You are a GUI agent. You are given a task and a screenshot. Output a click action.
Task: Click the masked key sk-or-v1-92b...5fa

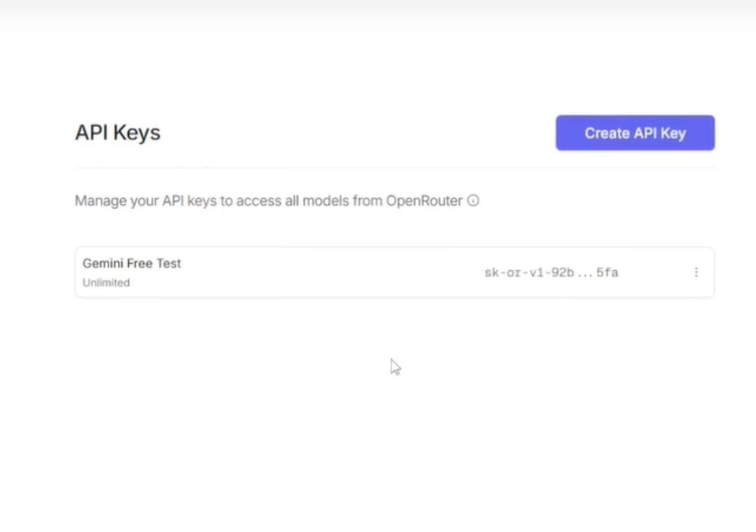click(x=551, y=272)
